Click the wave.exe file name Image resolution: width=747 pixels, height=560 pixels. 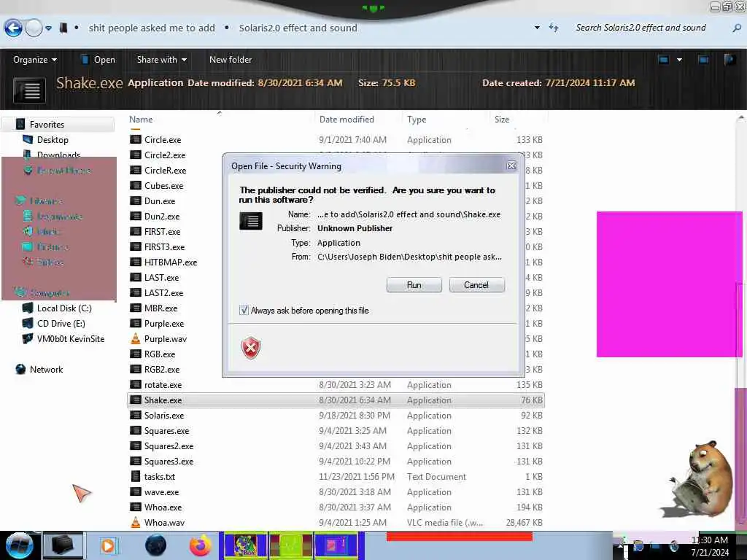(x=161, y=492)
